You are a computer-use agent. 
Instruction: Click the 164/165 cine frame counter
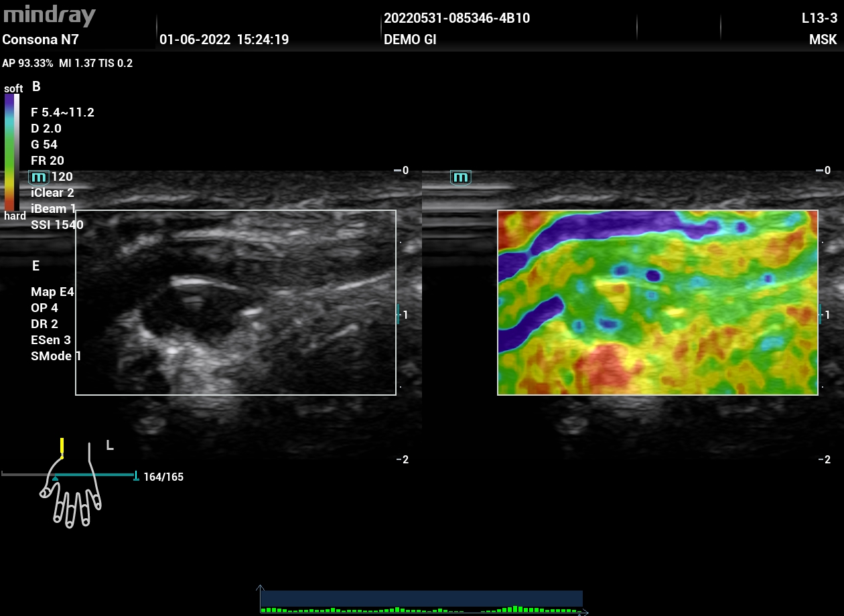click(163, 477)
